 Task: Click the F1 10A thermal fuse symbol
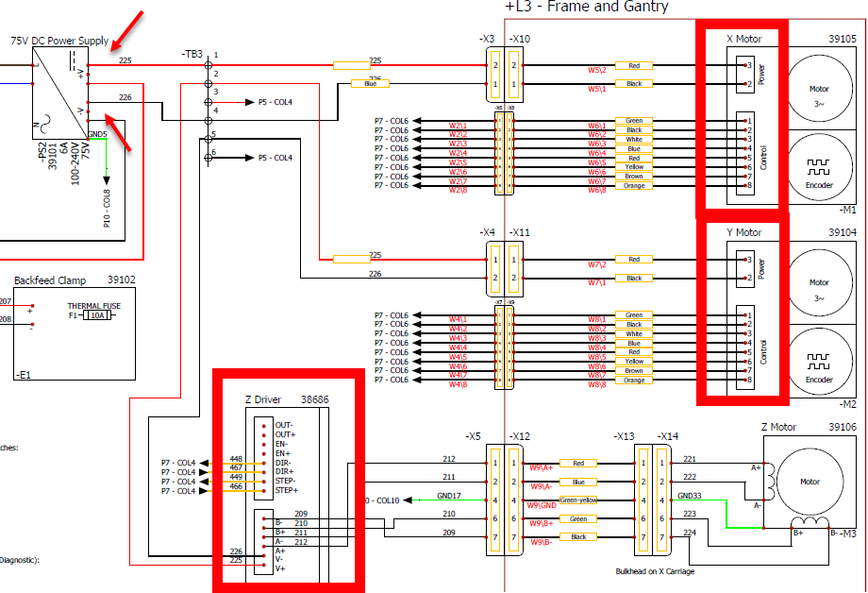click(x=96, y=315)
